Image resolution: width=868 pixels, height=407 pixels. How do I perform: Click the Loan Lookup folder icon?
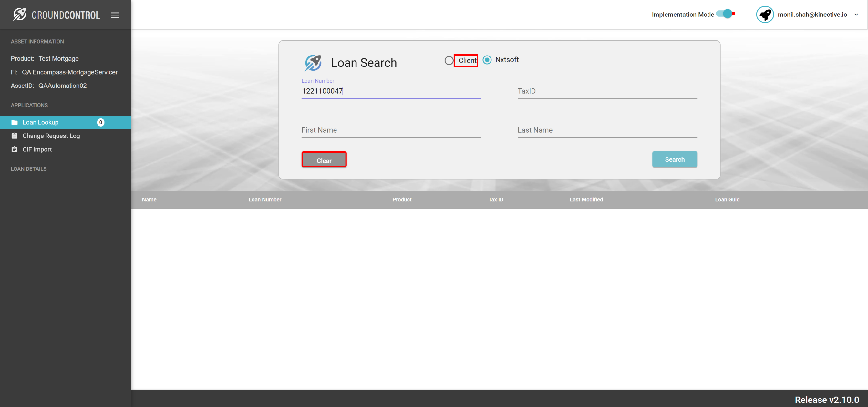click(x=15, y=122)
